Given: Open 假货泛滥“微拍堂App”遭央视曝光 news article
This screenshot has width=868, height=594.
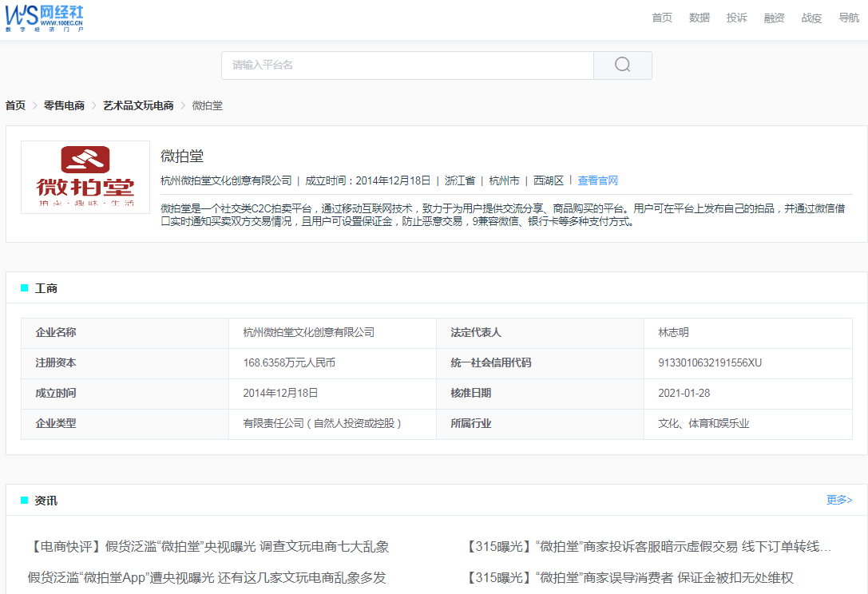Looking at the screenshot, I should pos(207,577).
